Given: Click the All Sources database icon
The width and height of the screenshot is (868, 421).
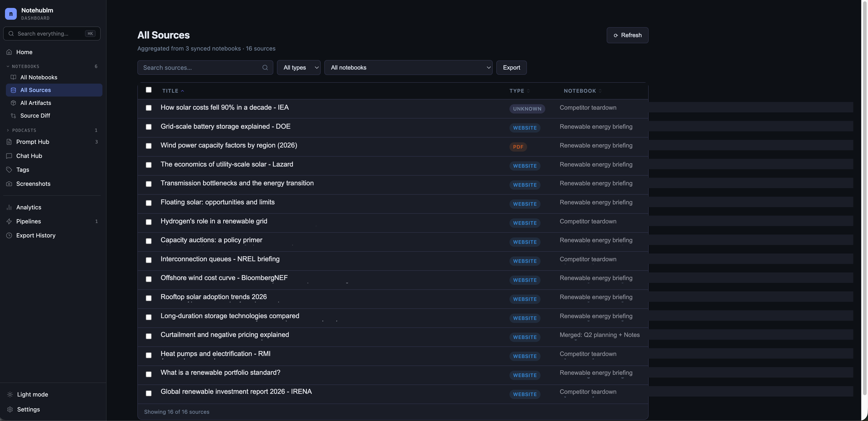Looking at the screenshot, I should (13, 90).
